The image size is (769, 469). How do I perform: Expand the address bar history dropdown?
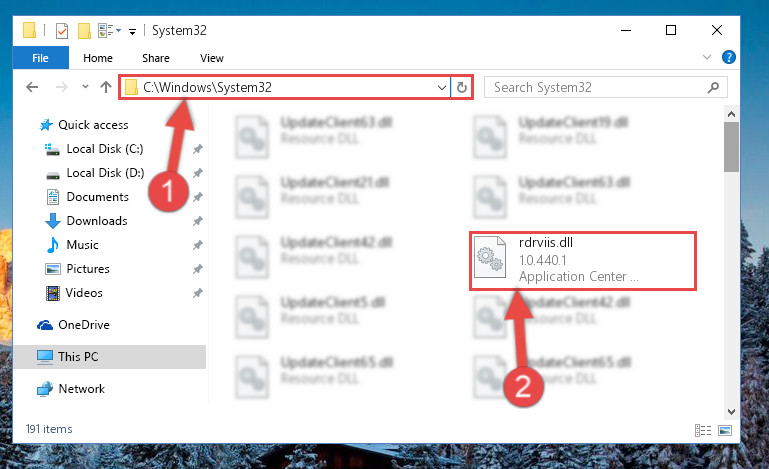tap(441, 88)
